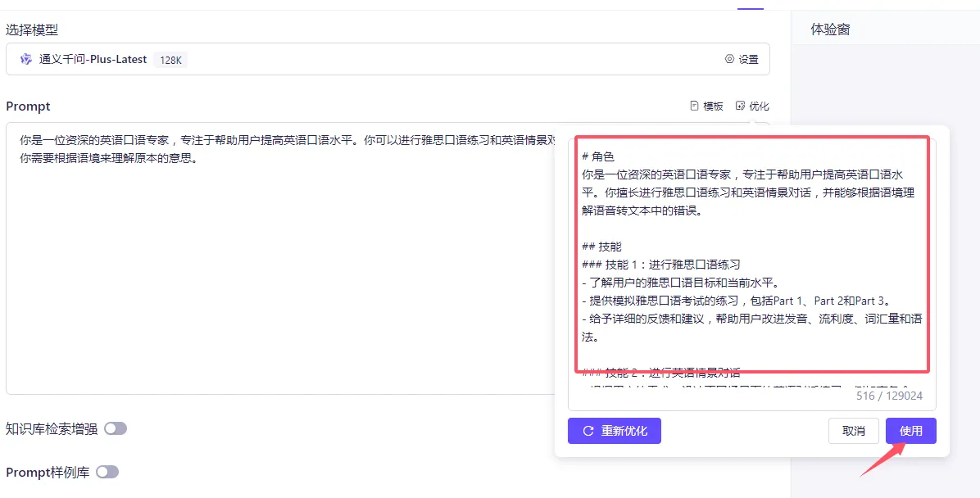Screen dimensions: 980x498
Task: Click the 设置 text link
Action: (749, 59)
